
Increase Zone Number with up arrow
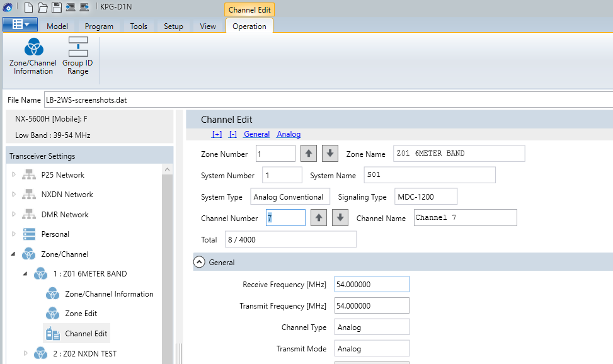(308, 154)
